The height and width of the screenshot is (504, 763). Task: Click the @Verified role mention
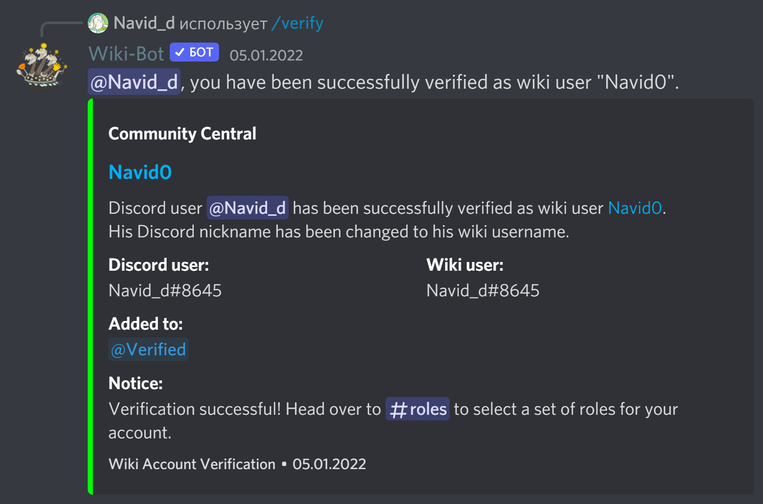point(148,349)
